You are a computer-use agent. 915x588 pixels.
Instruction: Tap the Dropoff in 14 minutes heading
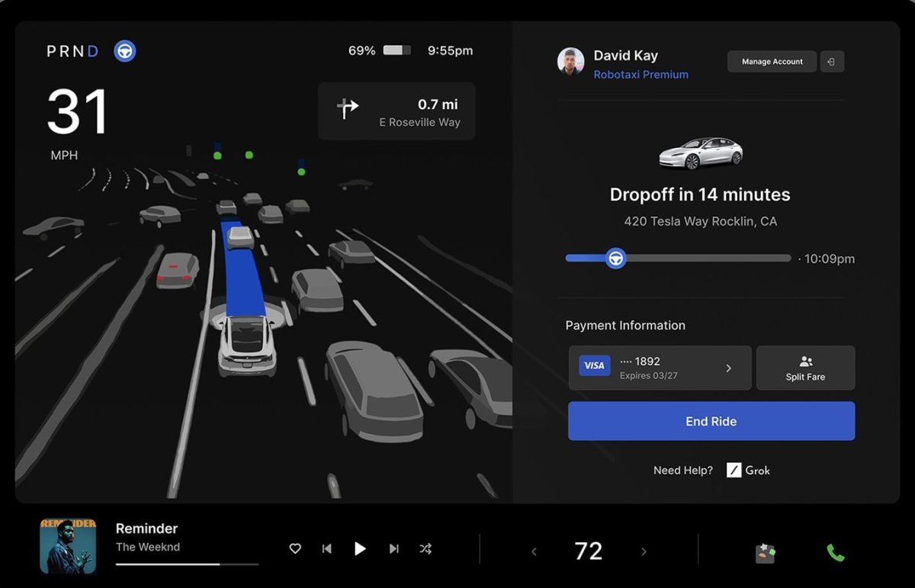pyautogui.click(x=700, y=194)
